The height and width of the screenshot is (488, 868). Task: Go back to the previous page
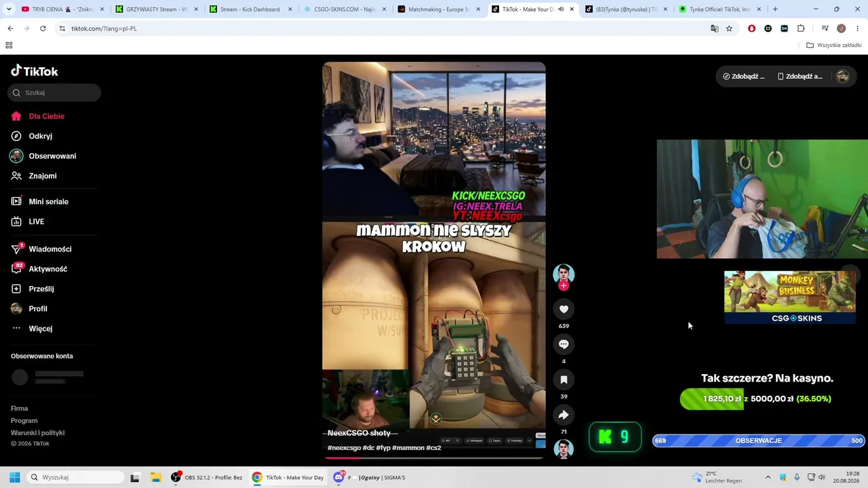tap(10, 28)
